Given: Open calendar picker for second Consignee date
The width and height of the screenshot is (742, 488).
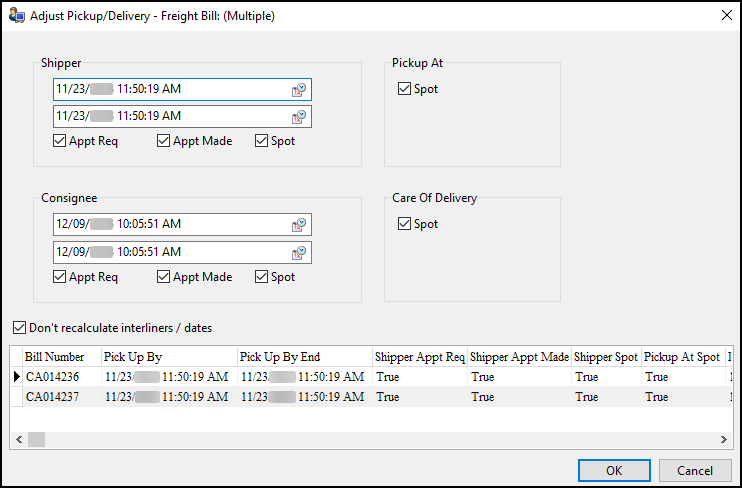Looking at the screenshot, I should tap(299, 253).
